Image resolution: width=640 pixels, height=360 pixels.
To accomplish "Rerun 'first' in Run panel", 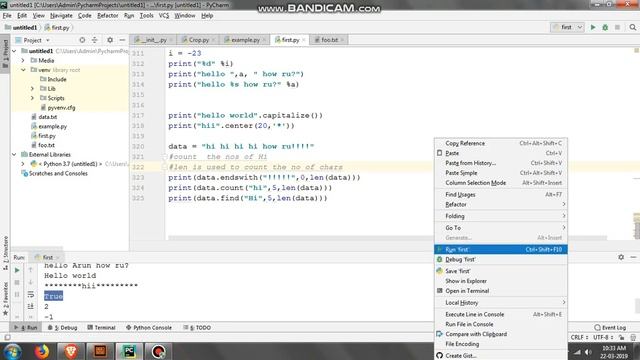I will click(x=17, y=270).
